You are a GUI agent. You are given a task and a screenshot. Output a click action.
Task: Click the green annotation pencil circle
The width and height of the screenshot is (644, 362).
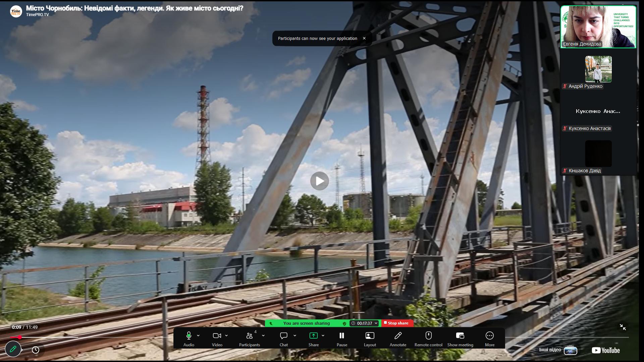coord(13,349)
